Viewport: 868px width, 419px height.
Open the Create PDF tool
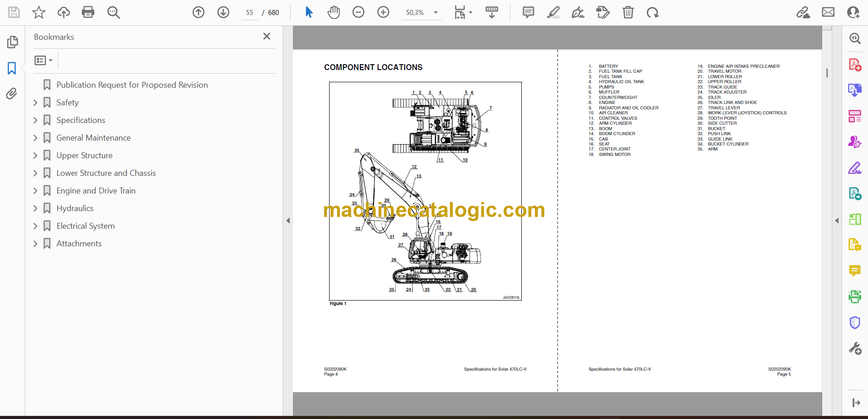(855, 65)
